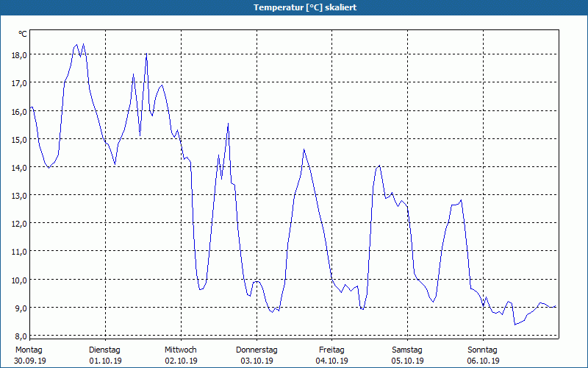This screenshot has height=368, width=588.
Task: Click the 17,0 y-axis label
Action: pyautogui.click(x=20, y=83)
